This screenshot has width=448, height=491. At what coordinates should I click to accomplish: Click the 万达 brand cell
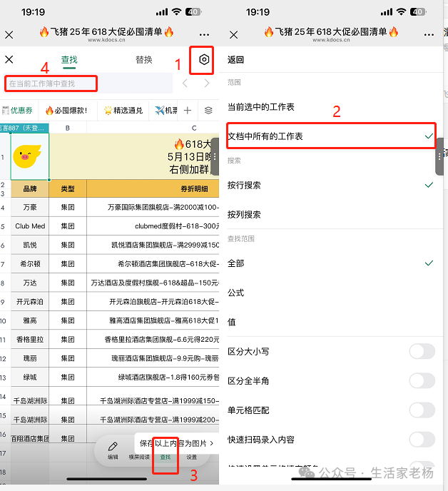30,283
